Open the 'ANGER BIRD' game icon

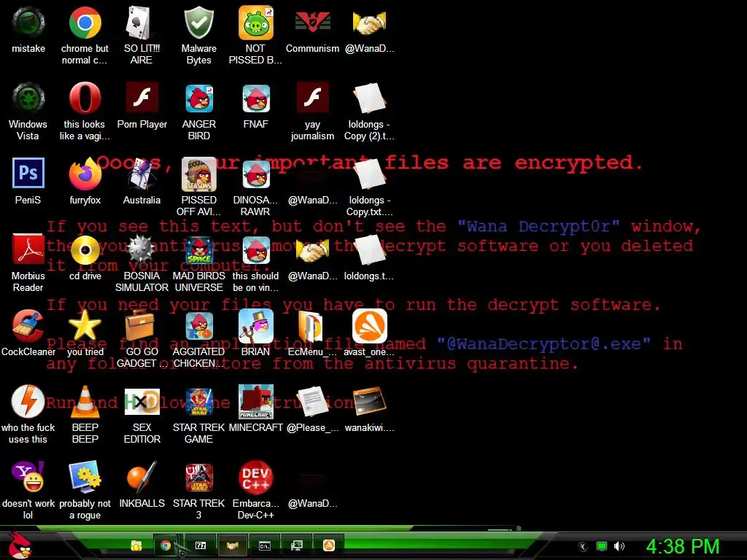(x=198, y=98)
